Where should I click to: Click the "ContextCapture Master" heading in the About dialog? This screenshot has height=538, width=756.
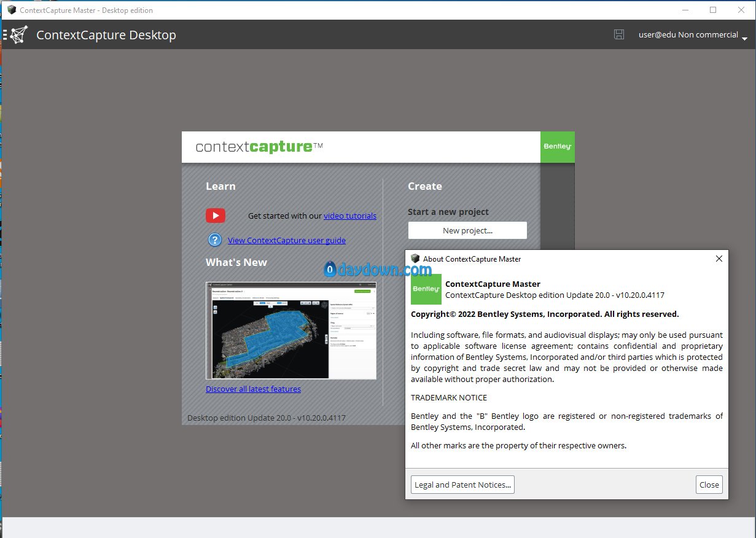pyautogui.click(x=493, y=284)
